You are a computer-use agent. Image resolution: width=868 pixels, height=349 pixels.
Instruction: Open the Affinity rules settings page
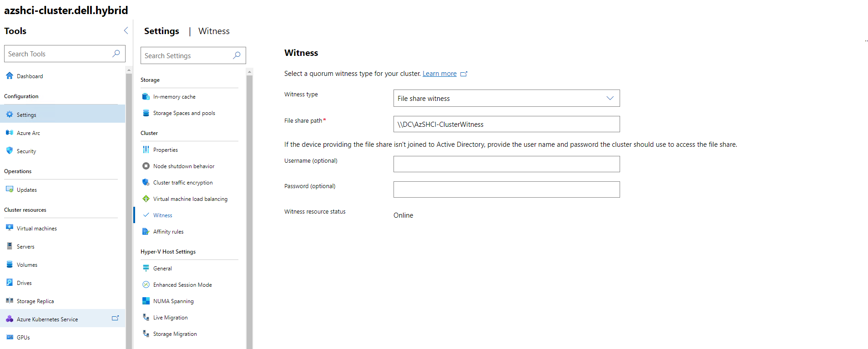coord(168,232)
